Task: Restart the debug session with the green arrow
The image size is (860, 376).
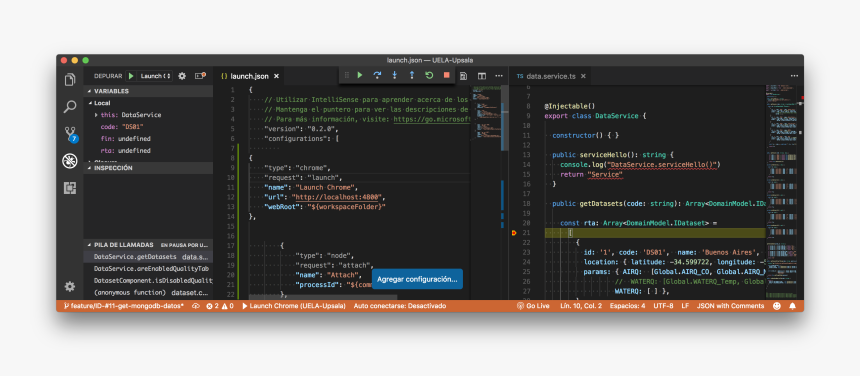Action: click(x=429, y=75)
